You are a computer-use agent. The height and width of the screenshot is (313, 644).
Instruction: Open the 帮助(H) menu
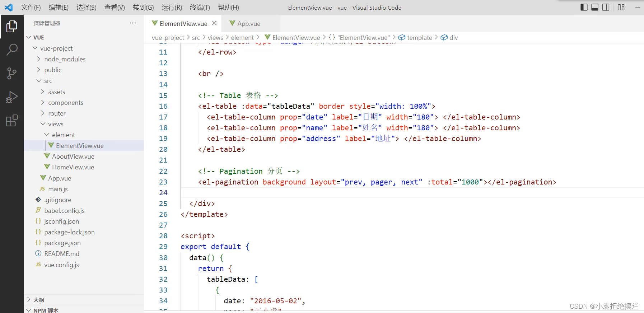(x=228, y=8)
